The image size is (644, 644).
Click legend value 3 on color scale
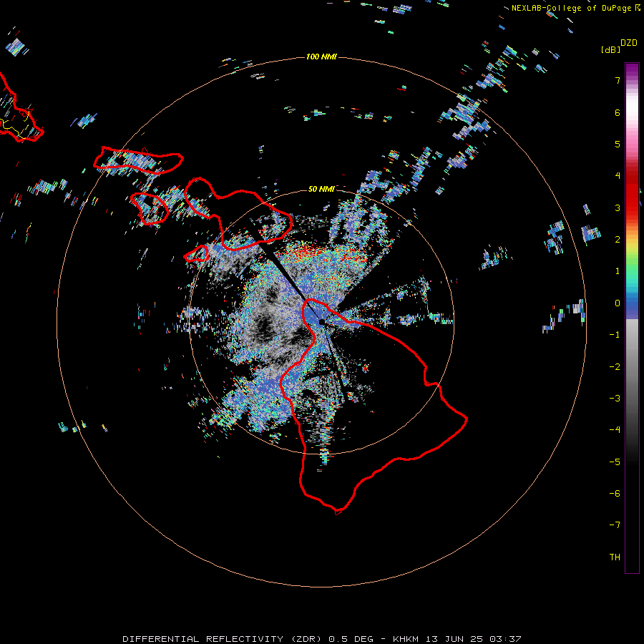(x=618, y=208)
